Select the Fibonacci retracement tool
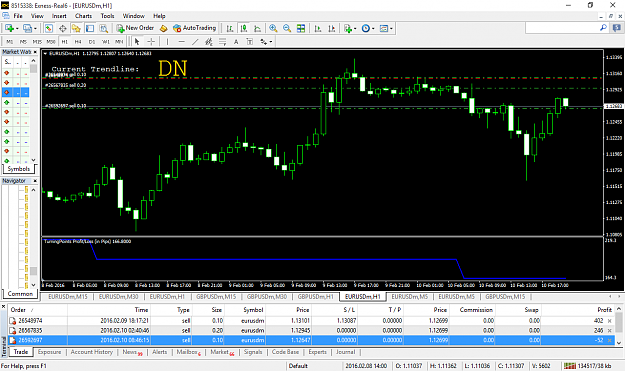625x371 pixels. click(x=222, y=41)
